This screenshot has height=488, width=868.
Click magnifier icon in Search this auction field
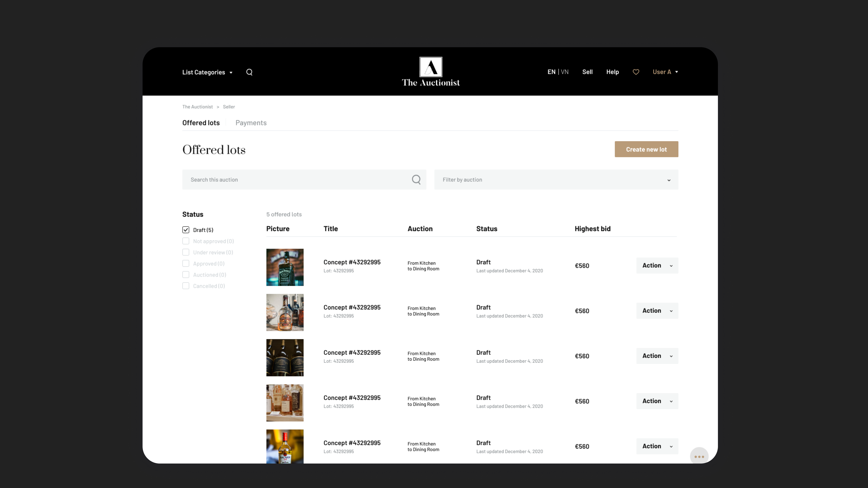click(416, 179)
